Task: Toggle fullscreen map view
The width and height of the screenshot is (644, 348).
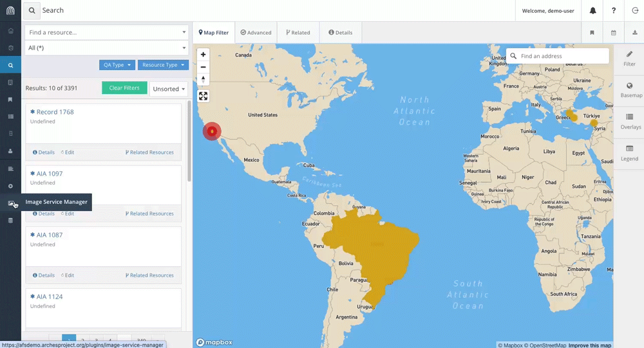Action: (203, 96)
